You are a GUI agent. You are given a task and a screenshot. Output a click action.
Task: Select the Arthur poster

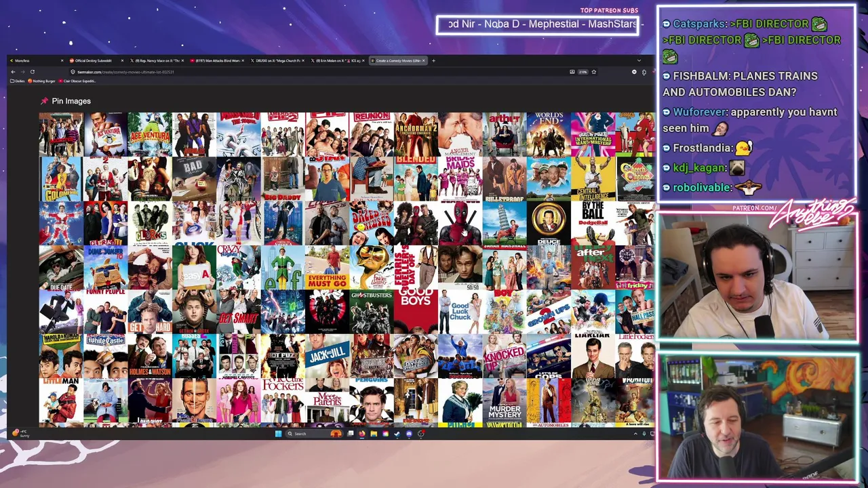coord(504,134)
